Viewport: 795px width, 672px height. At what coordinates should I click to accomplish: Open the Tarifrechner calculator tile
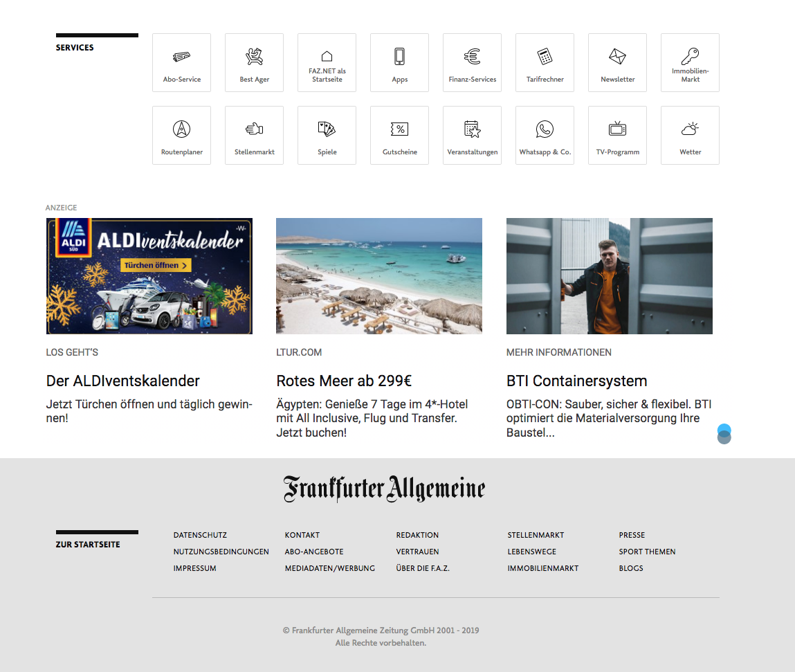545,63
